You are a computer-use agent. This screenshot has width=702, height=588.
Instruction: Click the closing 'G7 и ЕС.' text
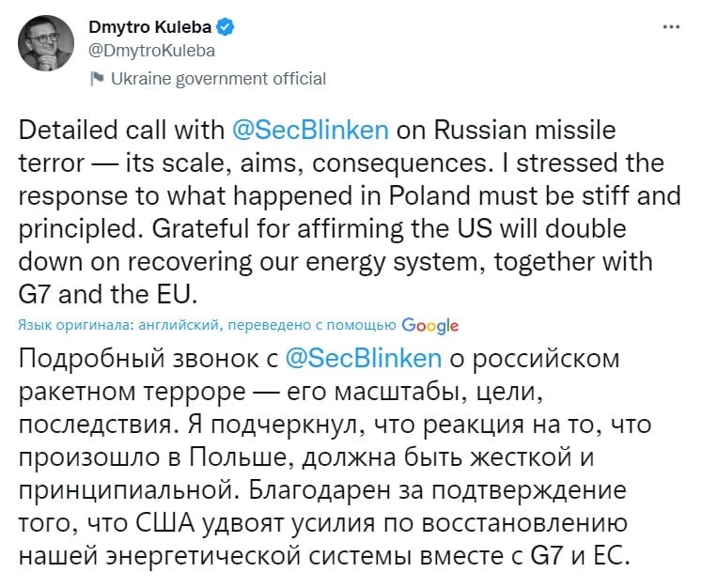[x=580, y=556]
